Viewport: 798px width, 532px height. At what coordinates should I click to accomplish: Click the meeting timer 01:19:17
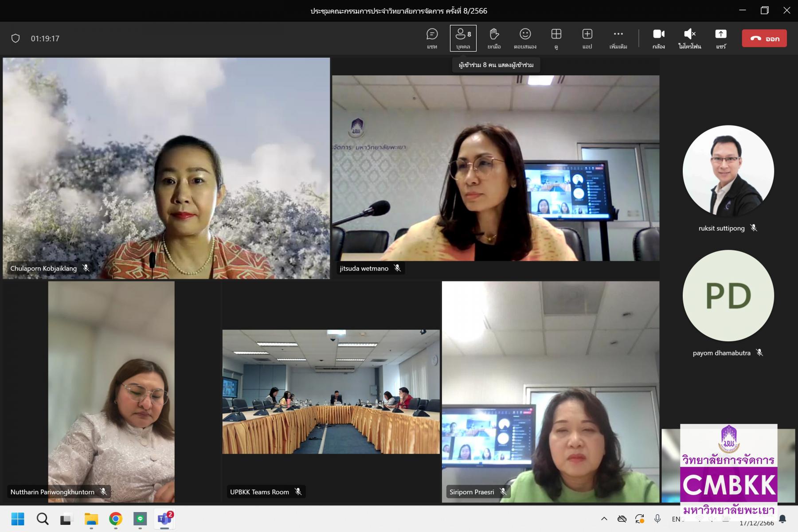click(45, 39)
